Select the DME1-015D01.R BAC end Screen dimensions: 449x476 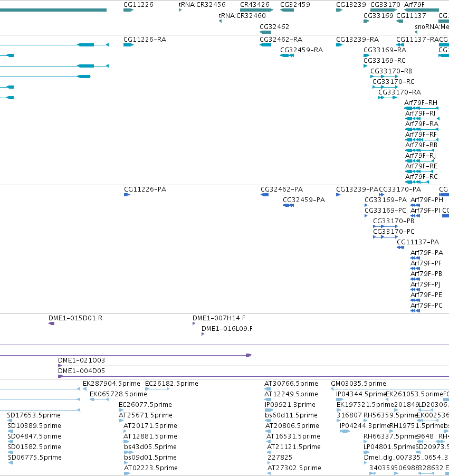click(x=51, y=323)
